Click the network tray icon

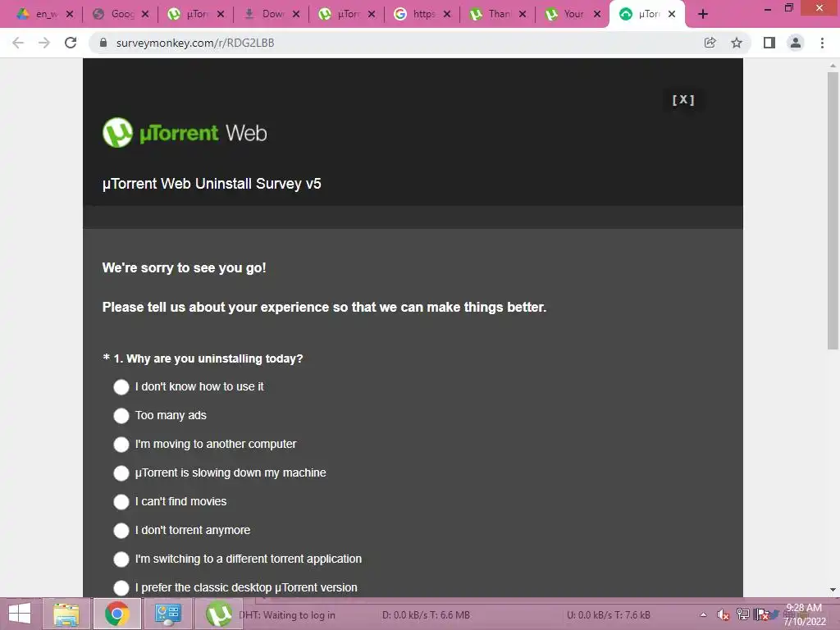coord(743,614)
